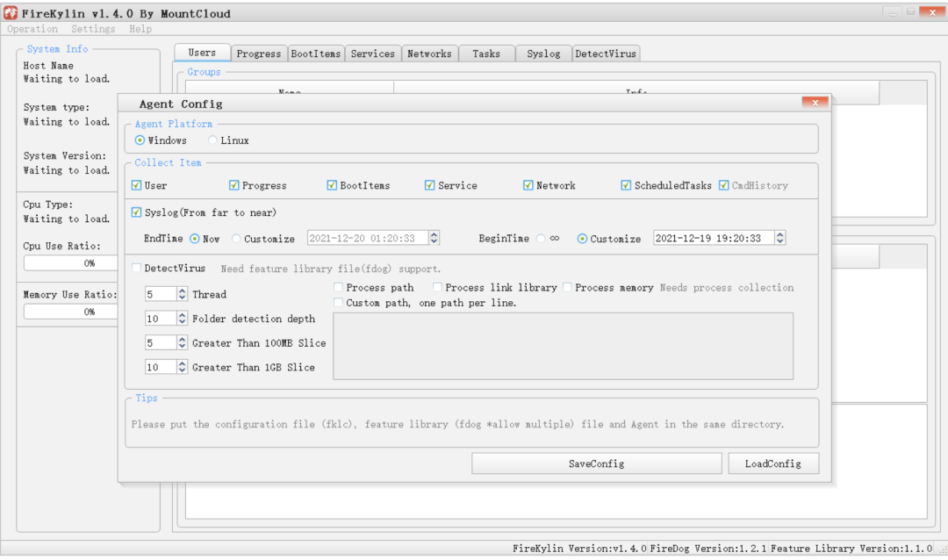Check the Custom path option
The width and height of the screenshot is (948, 560).
(x=338, y=302)
